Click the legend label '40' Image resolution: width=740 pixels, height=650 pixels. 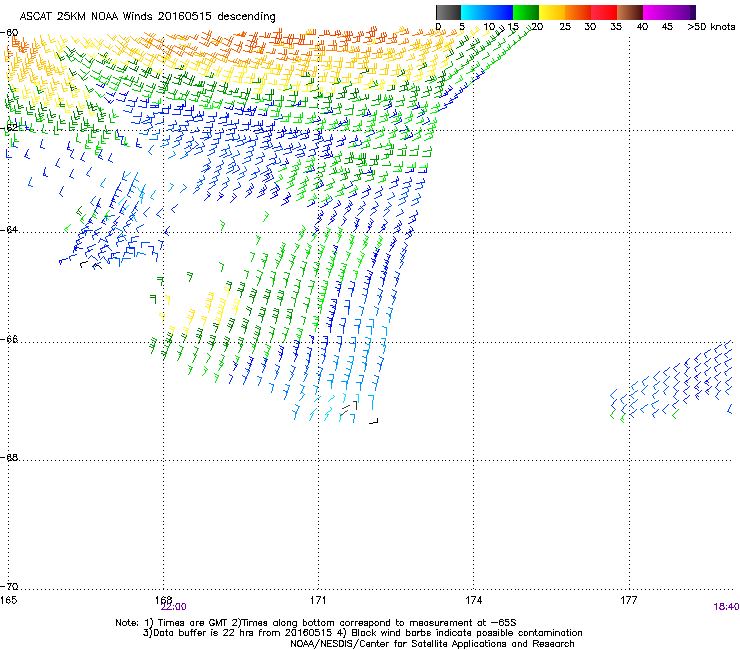coord(642,26)
